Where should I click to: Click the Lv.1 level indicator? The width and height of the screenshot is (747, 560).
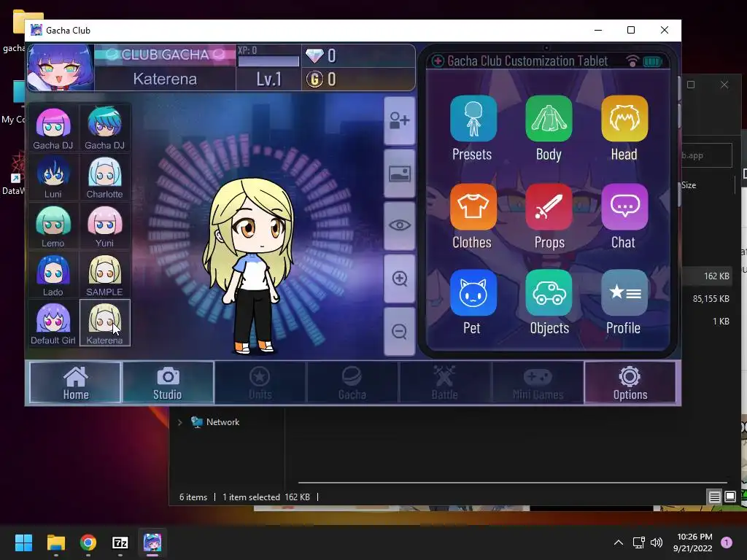(268, 79)
